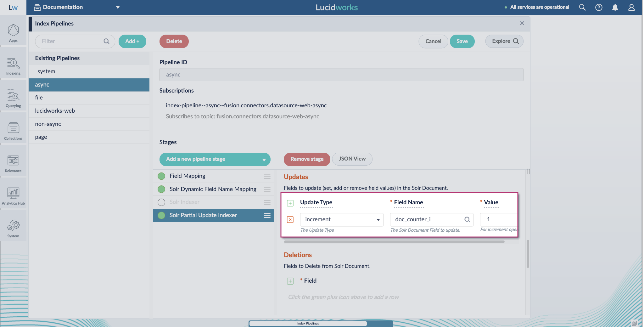Screen dimensions: 644x328
Task: Click the Explore button
Action: click(504, 41)
